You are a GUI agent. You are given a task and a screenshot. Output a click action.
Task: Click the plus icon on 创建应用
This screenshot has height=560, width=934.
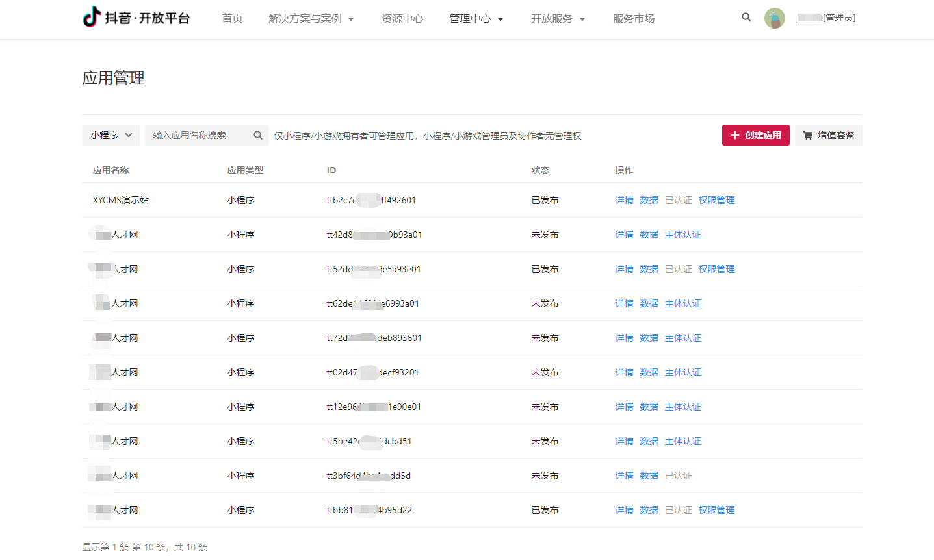[x=735, y=135]
